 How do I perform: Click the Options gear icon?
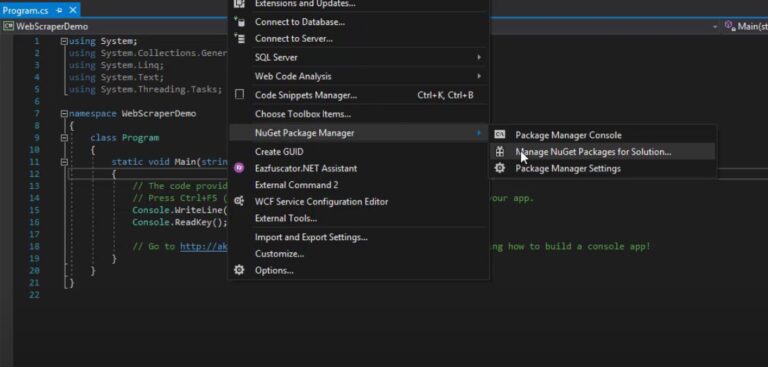click(239, 270)
